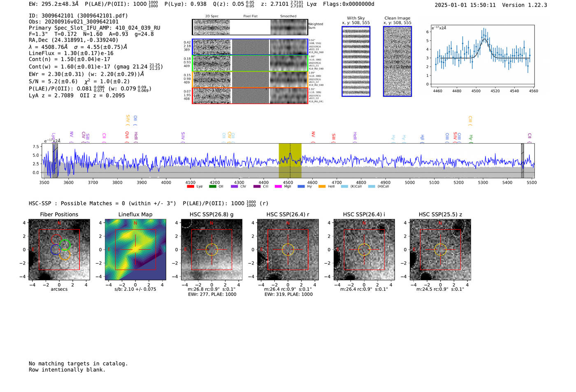Click the blue Hγ legend swatch

(301, 186)
